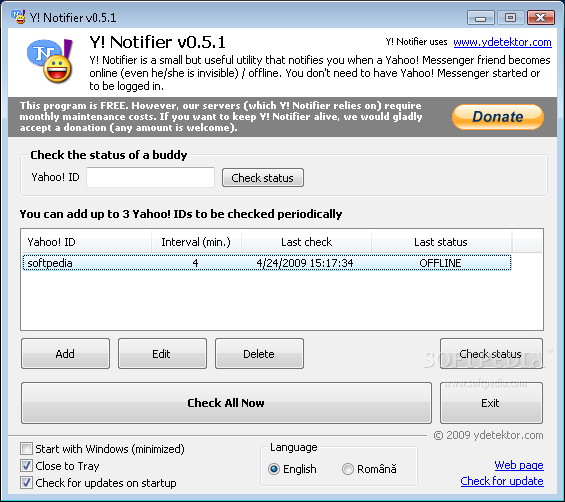
Task: Close the Y! Notifier window
Action: 540,17
